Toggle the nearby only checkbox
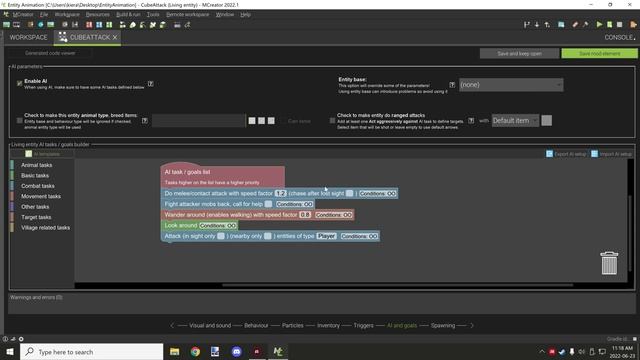The height and width of the screenshot is (360, 640). (267, 236)
